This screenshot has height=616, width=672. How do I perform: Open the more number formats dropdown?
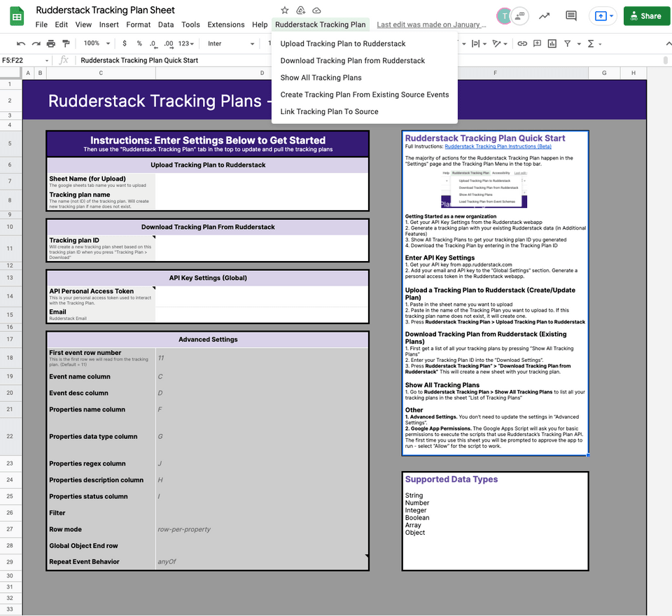(x=186, y=43)
